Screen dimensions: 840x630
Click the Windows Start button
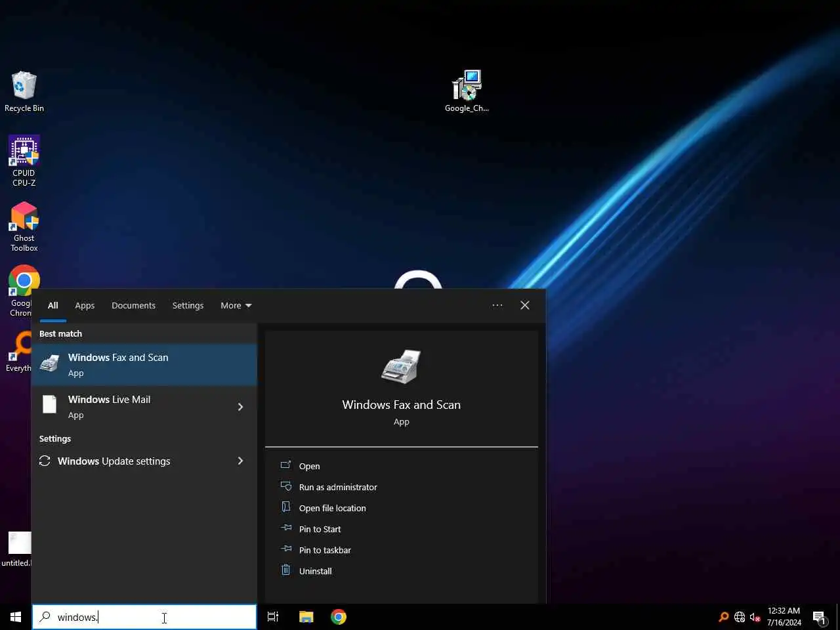pyautogui.click(x=16, y=617)
